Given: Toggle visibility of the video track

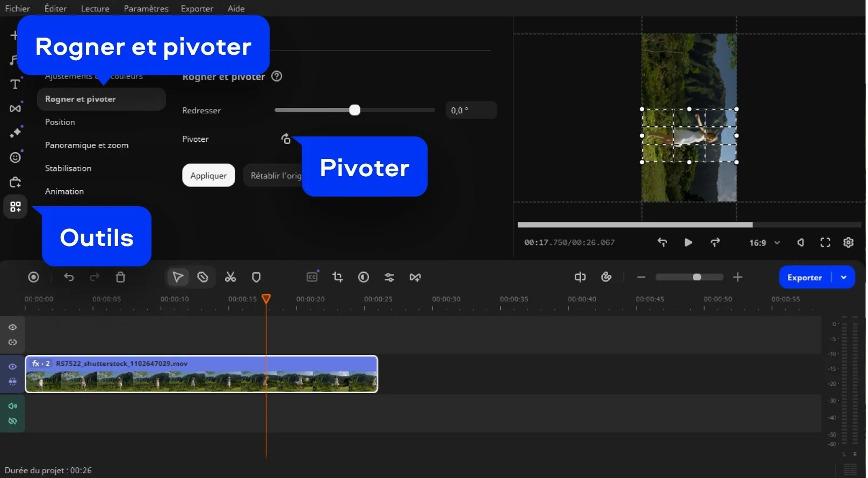Looking at the screenshot, I should pyautogui.click(x=12, y=367).
